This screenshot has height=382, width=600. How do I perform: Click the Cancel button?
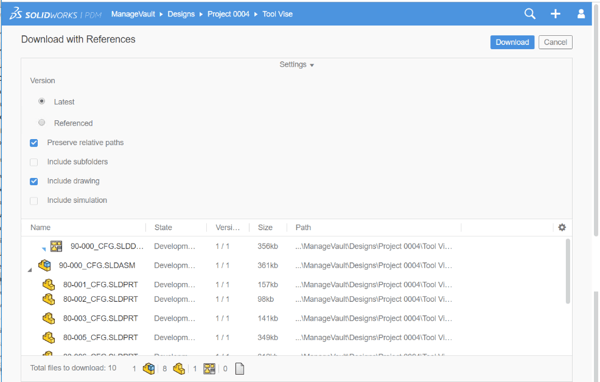[555, 42]
